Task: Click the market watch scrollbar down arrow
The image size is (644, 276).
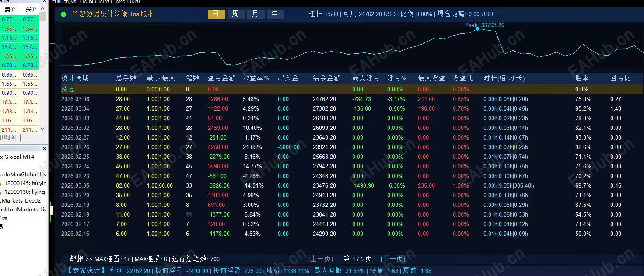Action: pos(42,129)
